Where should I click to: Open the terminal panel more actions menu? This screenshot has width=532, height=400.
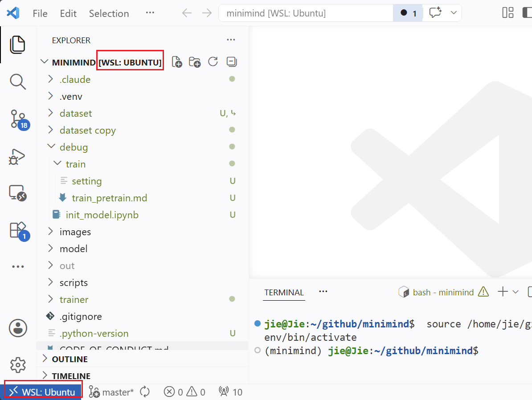[x=323, y=291]
